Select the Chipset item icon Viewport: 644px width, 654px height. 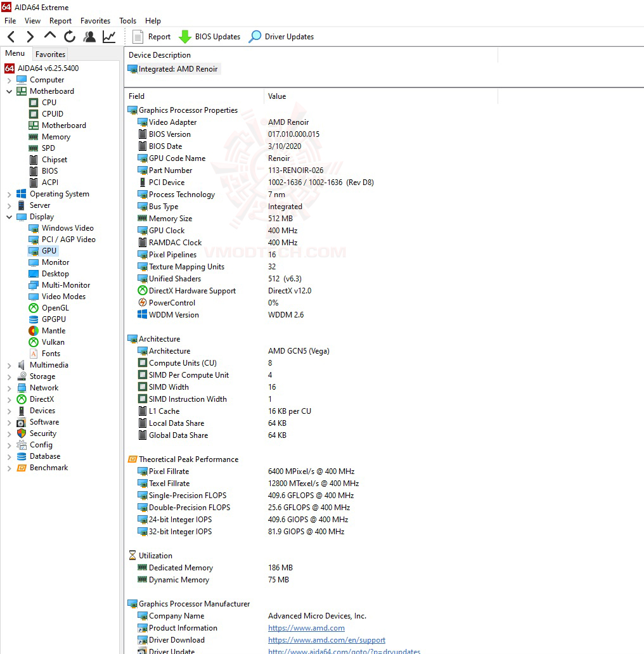coord(34,160)
